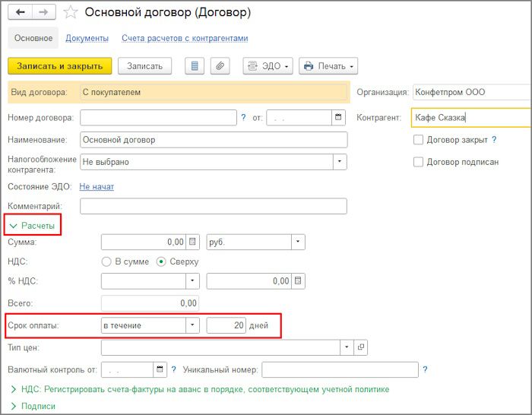Image resolution: width=532 pixels, height=415 pixels.
Task: Select the В сумме radio option
Action: (106, 261)
